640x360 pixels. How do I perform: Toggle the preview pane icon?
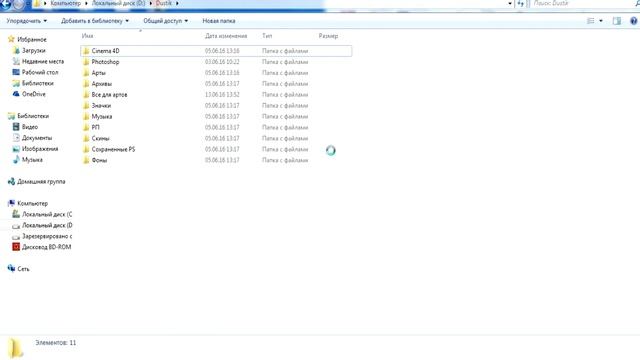(x=617, y=21)
